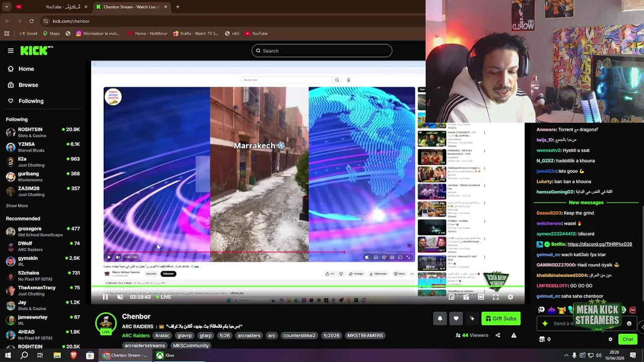
Task: Open the browser tab search dropdown
Action: 7,7
